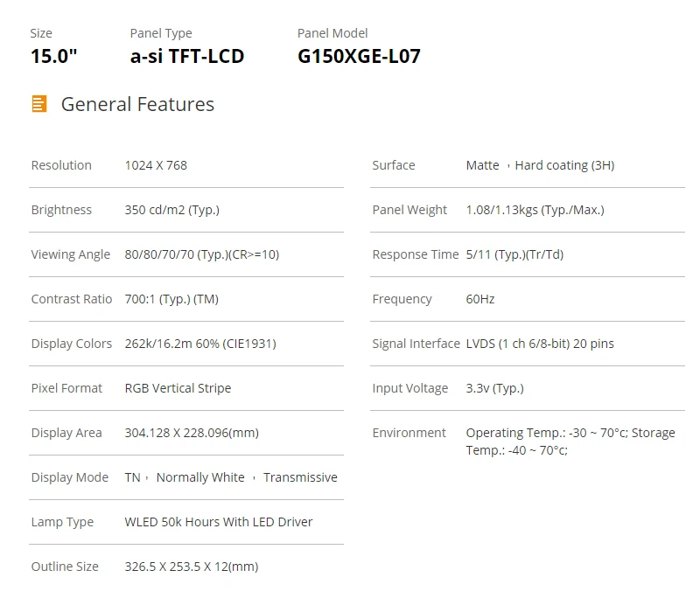Click the Brightness value 350 cd/m2
700x612 pixels.
point(171,210)
